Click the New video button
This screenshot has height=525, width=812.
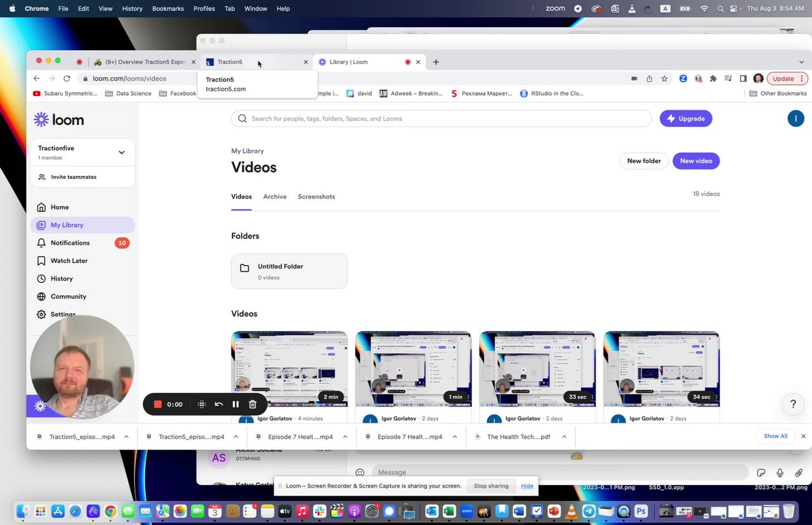tap(696, 161)
